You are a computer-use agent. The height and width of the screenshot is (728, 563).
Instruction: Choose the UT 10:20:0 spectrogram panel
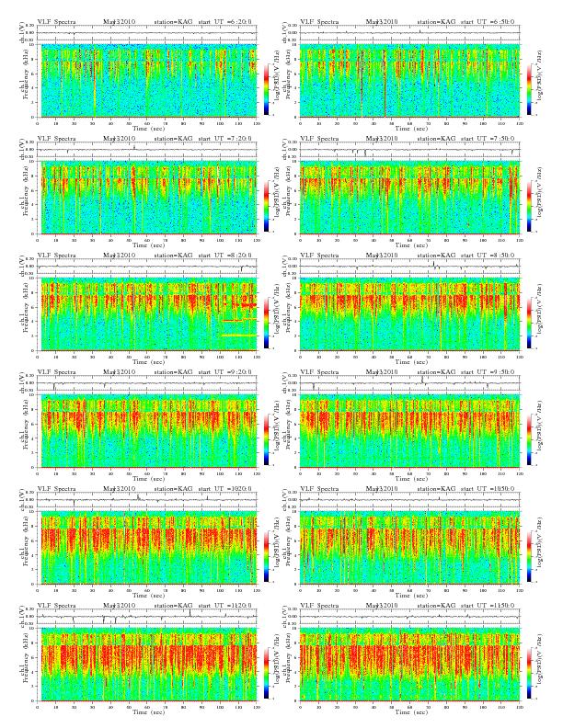147,548
